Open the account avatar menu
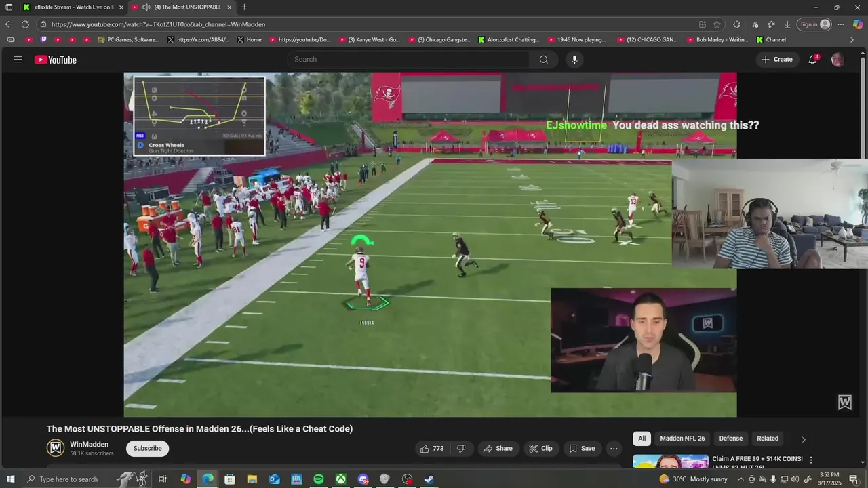Image resolution: width=868 pixels, height=488 pixels. (x=837, y=60)
